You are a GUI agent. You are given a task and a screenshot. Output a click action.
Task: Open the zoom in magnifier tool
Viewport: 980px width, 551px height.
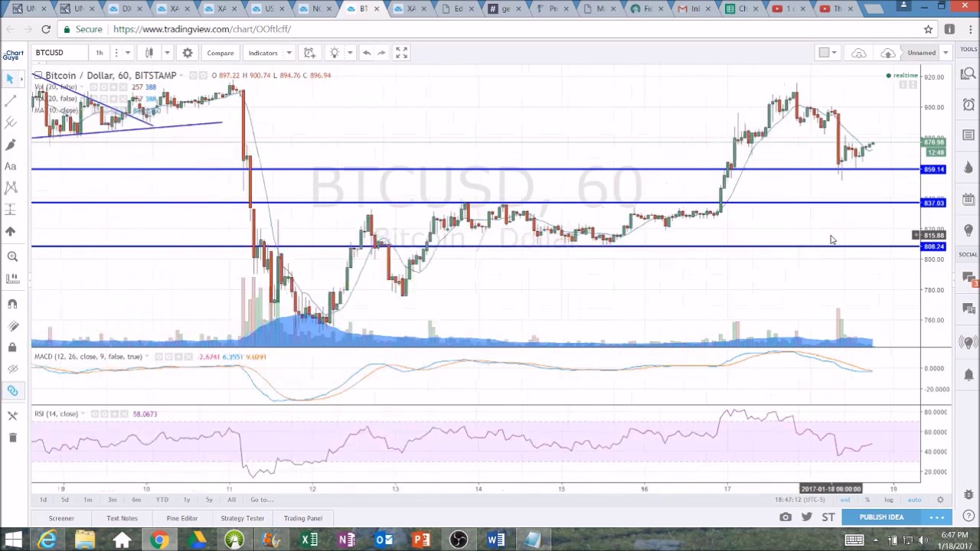[11, 257]
